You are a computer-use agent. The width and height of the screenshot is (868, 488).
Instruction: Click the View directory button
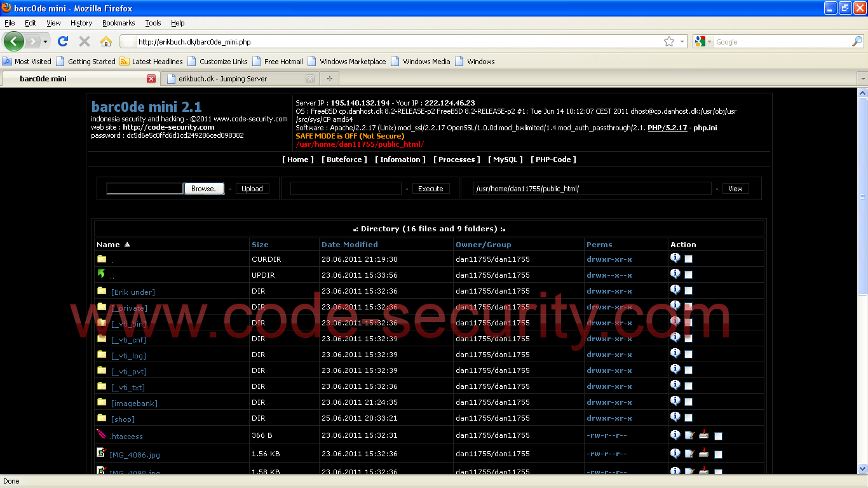tap(735, 189)
